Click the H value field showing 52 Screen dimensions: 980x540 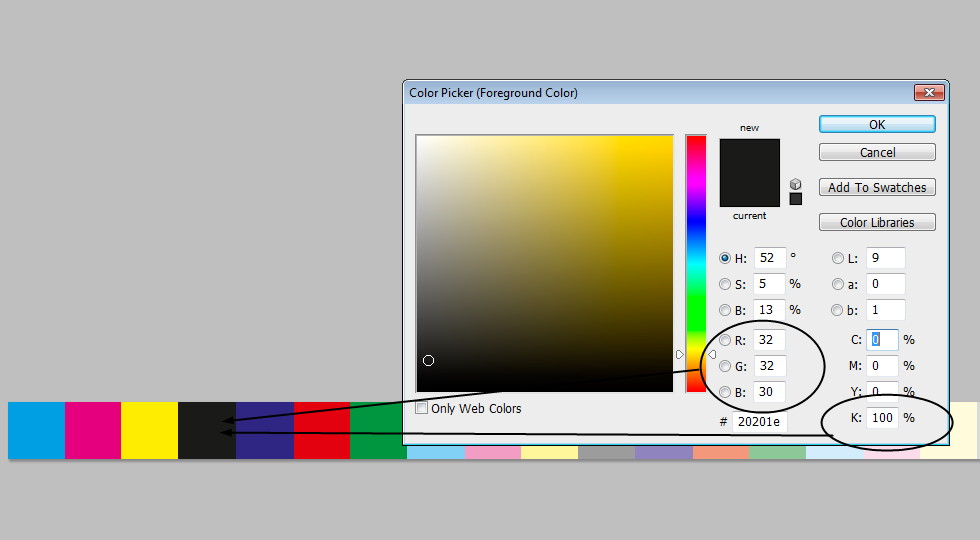point(769,258)
